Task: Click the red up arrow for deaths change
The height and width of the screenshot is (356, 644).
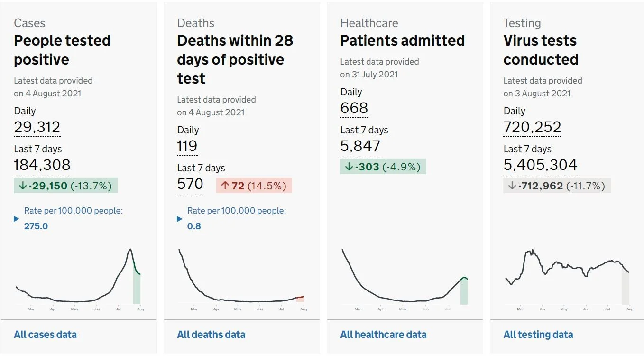Action: 225,186
